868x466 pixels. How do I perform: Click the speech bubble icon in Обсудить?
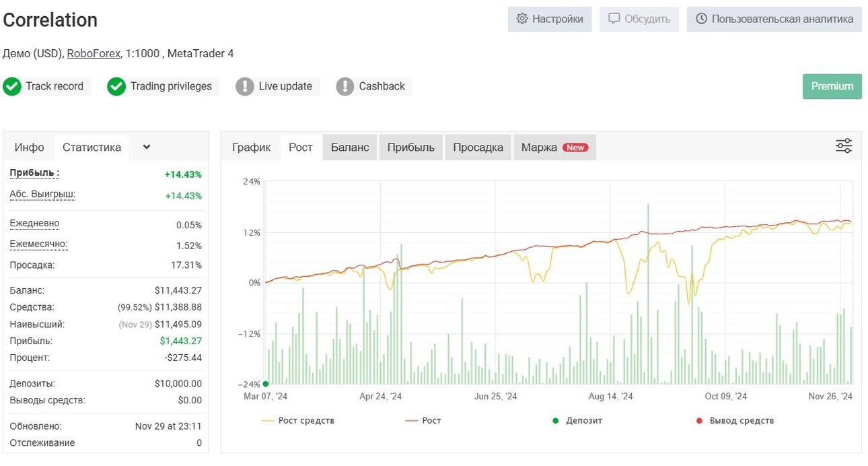pyautogui.click(x=614, y=19)
